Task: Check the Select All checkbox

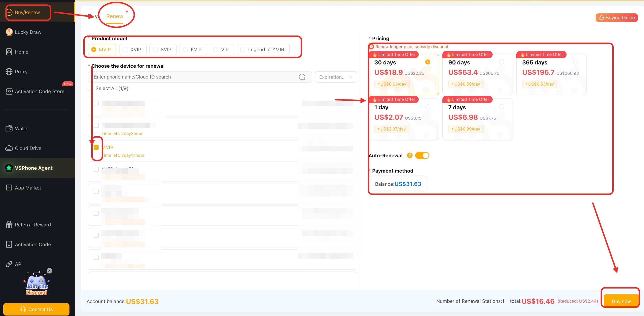Action: pos(90,88)
